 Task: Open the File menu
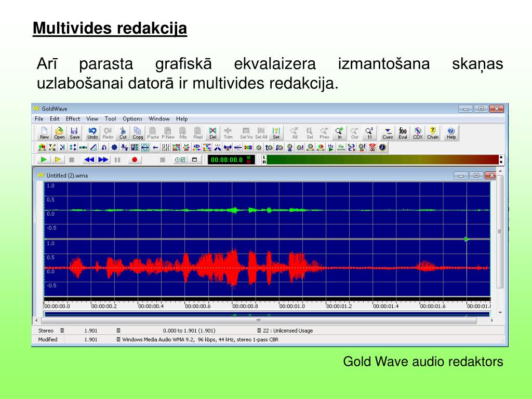[39, 119]
